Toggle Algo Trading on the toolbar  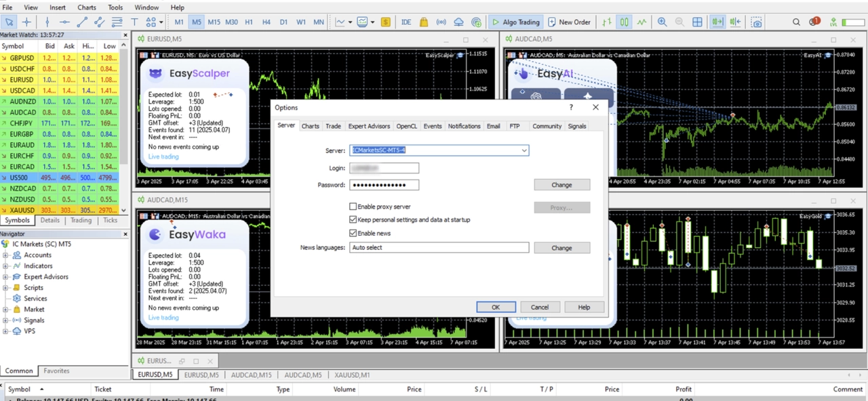point(516,22)
